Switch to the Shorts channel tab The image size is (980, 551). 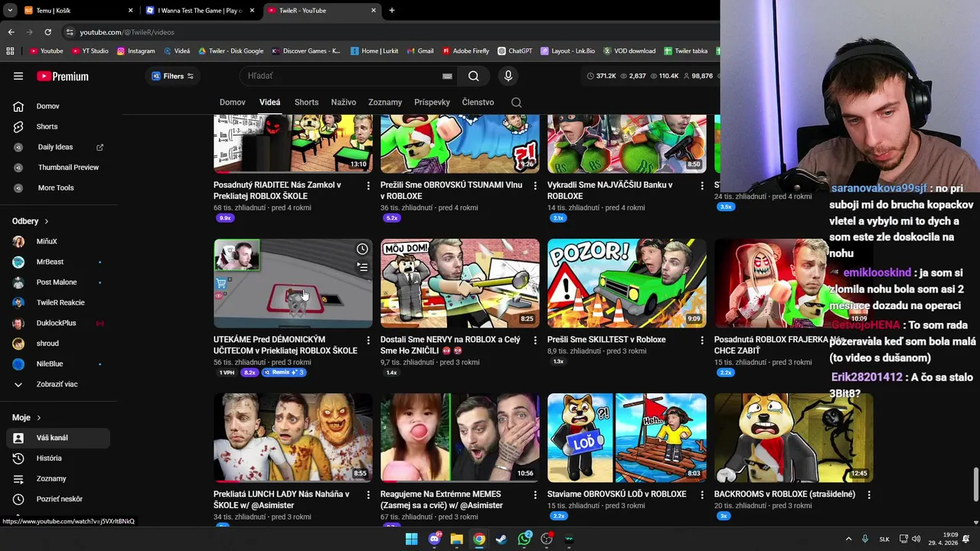(x=306, y=102)
